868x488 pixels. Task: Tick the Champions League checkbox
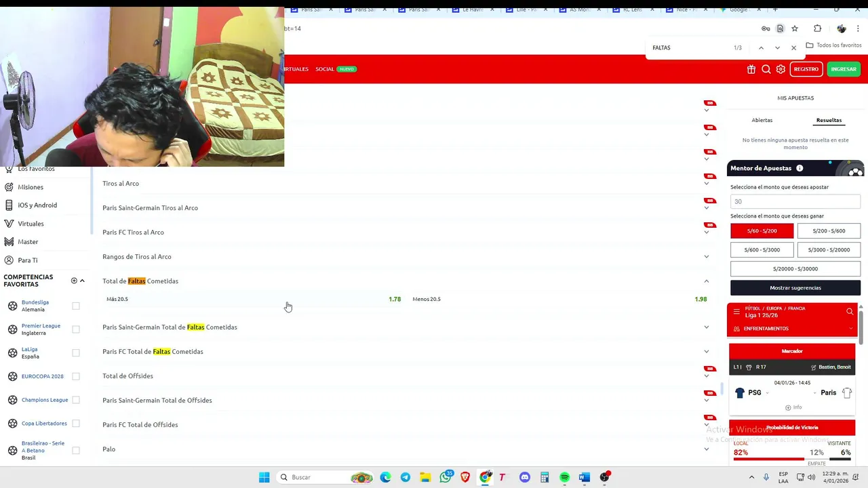click(76, 400)
